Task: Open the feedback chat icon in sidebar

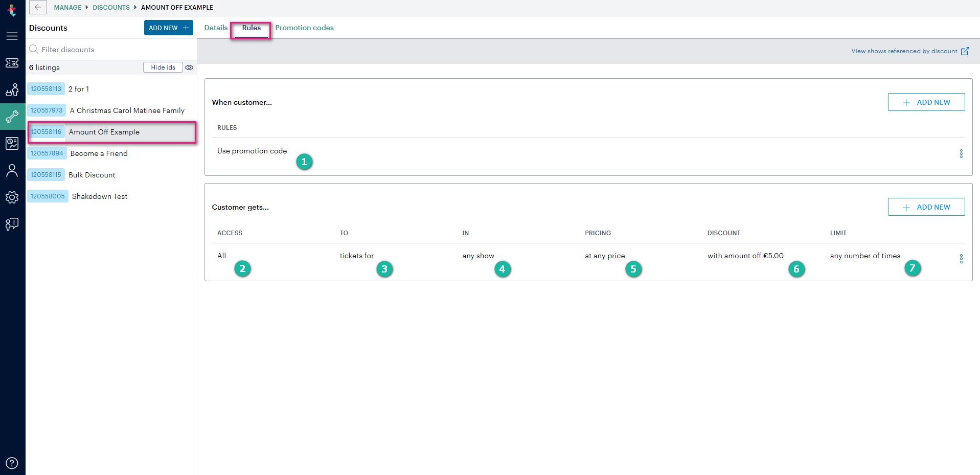Action: coord(12,224)
